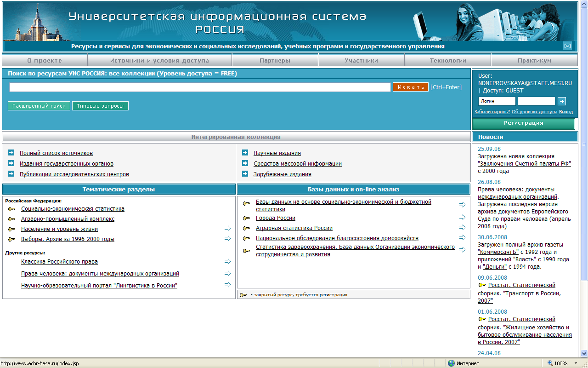Screen dimensions: 588x368
Task: Click key icon beside Выборы. Архив за 1996-2000
Action: [11, 240]
